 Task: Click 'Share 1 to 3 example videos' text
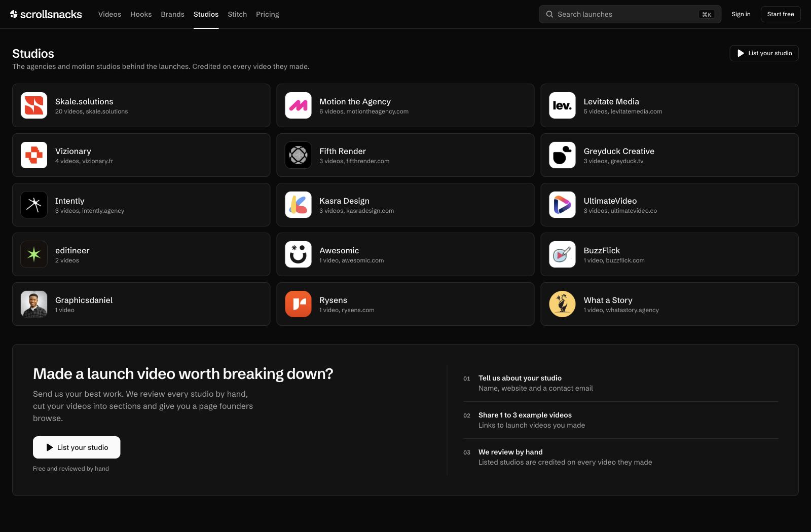(525, 415)
